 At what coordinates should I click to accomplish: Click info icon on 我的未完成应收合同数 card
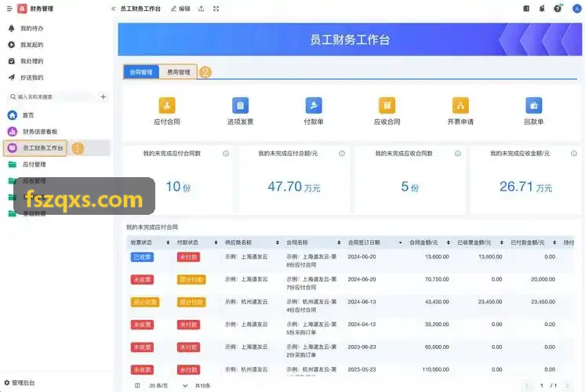coord(458,154)
